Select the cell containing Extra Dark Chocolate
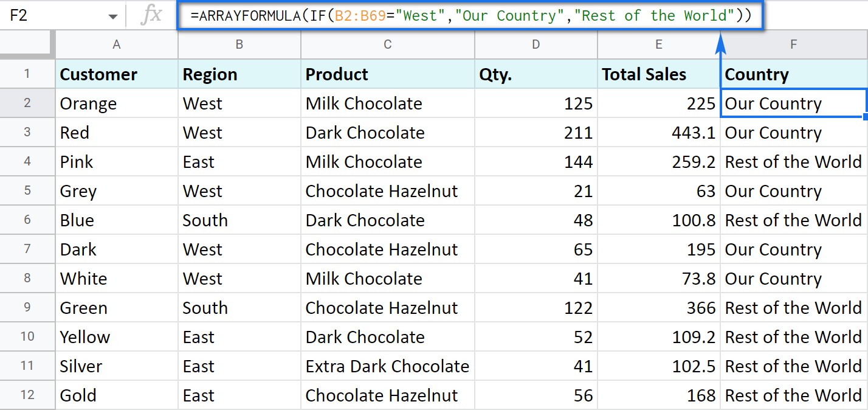Image resolution: width=868 pixels, height=410 pixels. (x=387, y=366)
